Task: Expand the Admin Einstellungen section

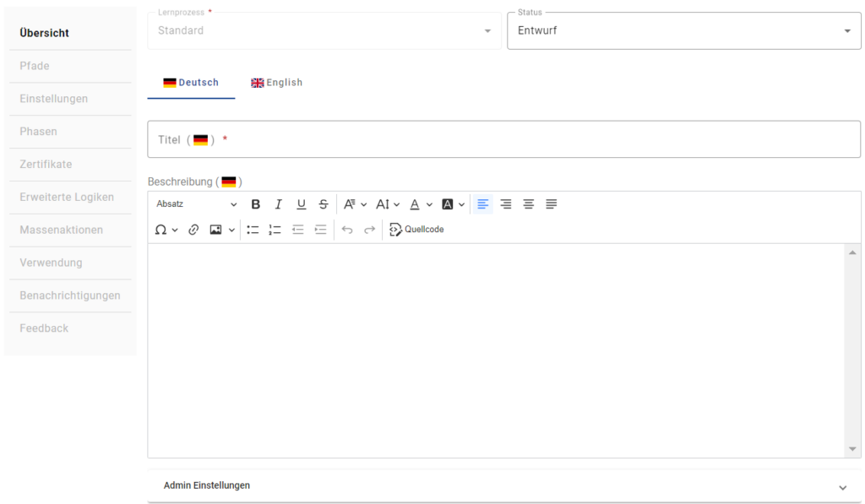Action: click(504, 485)
